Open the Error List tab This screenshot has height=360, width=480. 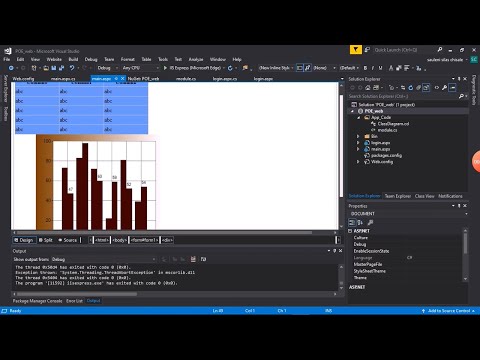pos(74,301)
